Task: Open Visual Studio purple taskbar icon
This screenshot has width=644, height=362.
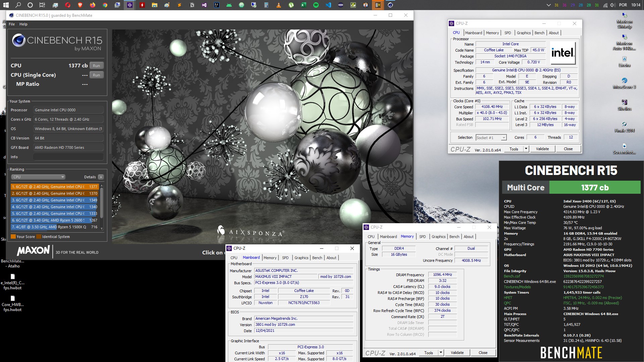Action: click(204, 5)
